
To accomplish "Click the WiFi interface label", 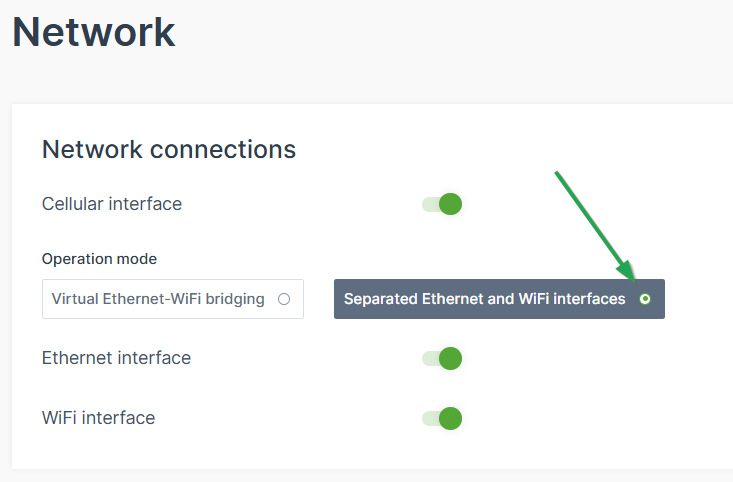I will (x=98, y=418).
